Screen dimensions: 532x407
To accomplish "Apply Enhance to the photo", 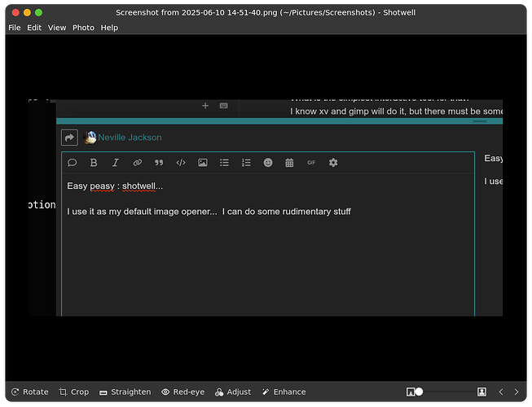I will coord(284,392).
